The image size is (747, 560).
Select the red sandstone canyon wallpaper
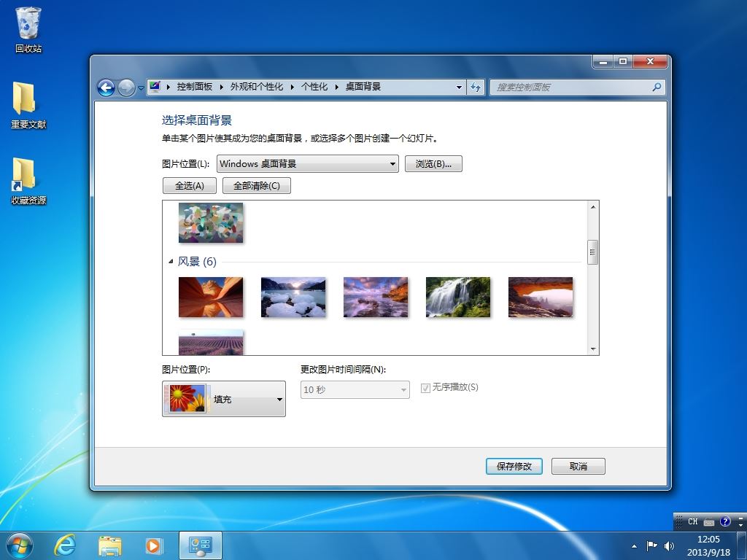coord(211,297)
